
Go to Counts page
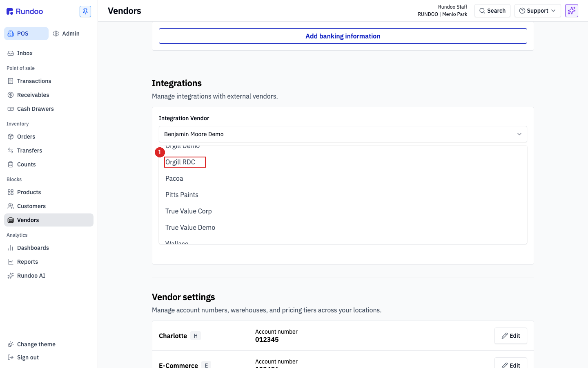(49, 164)
